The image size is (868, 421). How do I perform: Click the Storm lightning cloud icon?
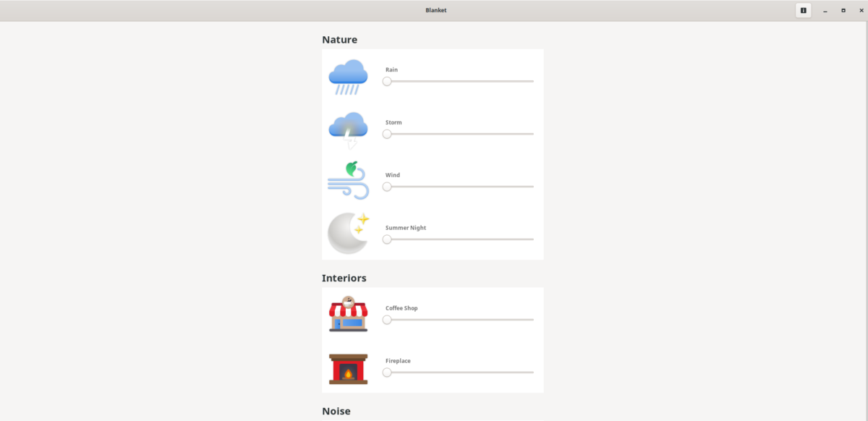click(x=348, y=129)
